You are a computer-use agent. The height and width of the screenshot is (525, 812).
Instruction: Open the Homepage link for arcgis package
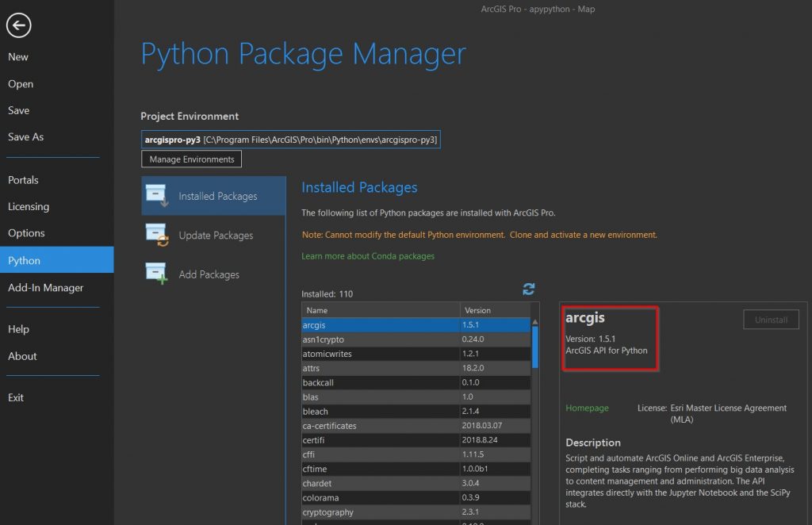587,407
